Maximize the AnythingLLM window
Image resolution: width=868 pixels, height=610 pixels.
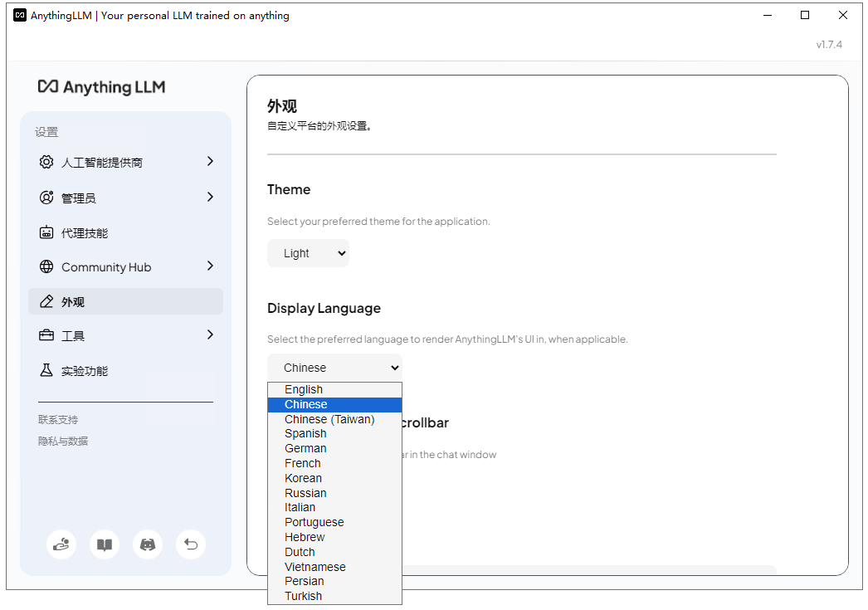(805, 15)
